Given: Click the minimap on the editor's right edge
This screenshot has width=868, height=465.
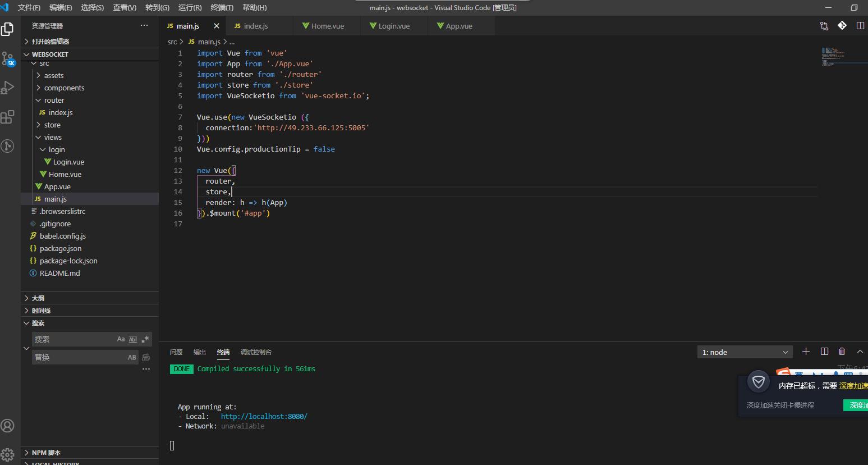Looking at the screenshot, I should point(843,56).
